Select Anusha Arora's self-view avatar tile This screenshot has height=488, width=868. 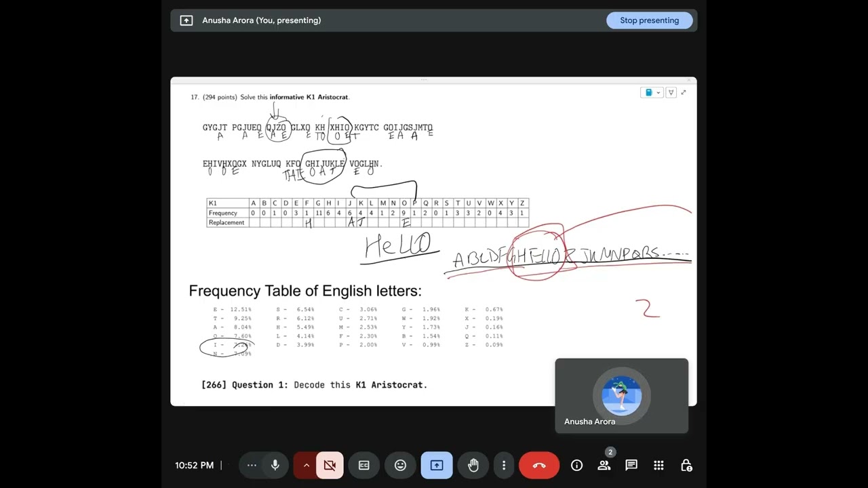(622, 396)
